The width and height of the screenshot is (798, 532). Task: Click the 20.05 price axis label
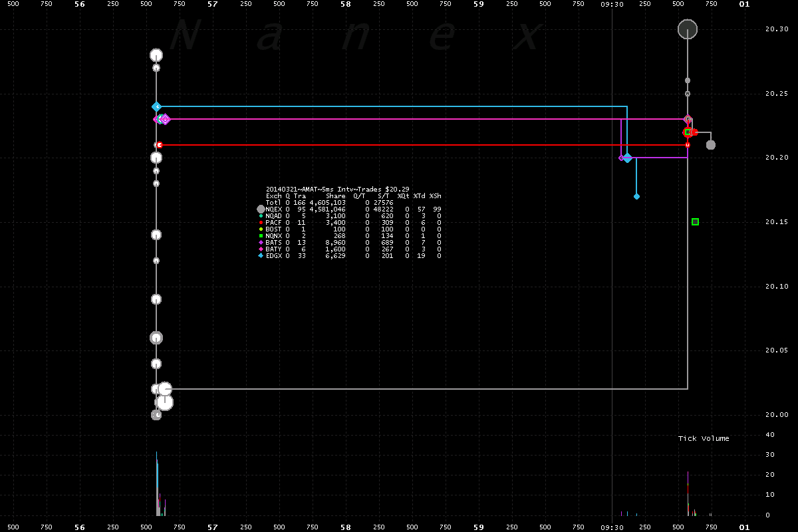point(777,350)
